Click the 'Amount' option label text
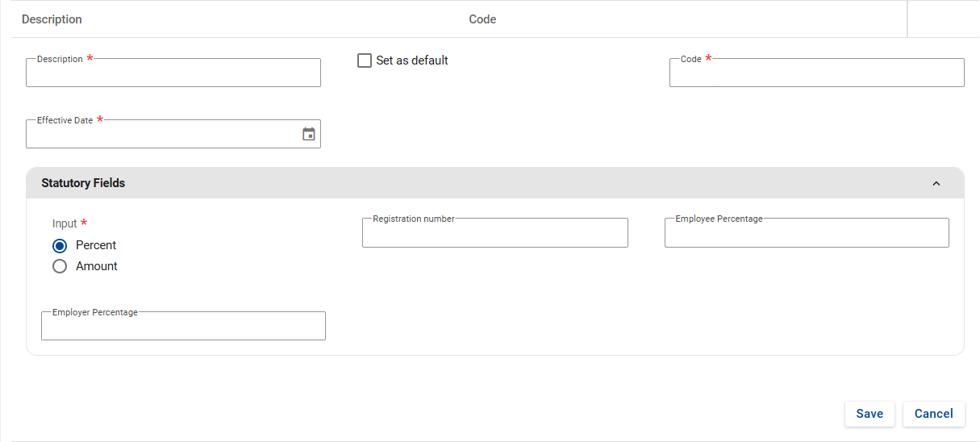 click(97, 266)
